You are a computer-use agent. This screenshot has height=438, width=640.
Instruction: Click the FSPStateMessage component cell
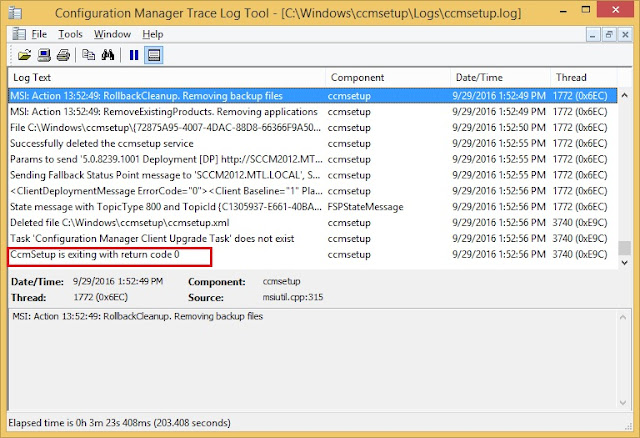pyautogui.click(x=365, y=207)
